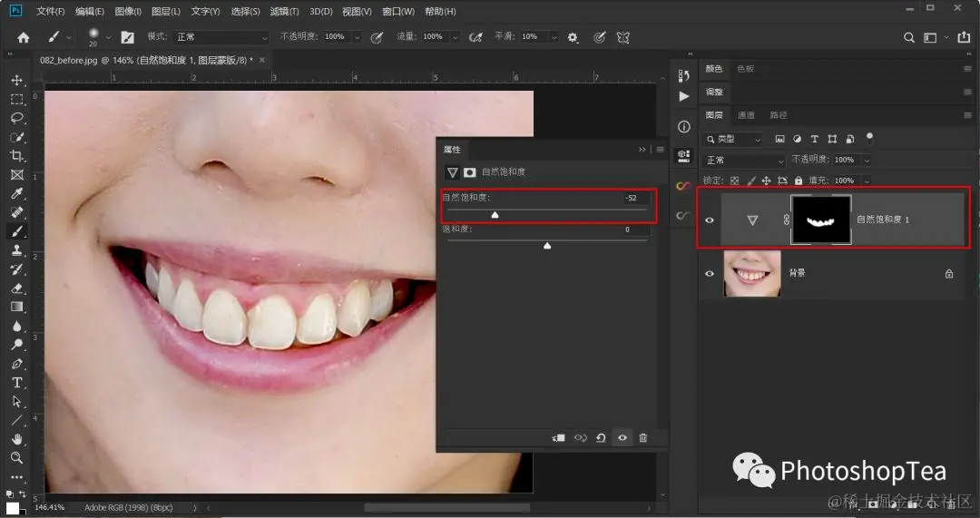Hide the 自然饱和度 1 layer

coord(710,220)
